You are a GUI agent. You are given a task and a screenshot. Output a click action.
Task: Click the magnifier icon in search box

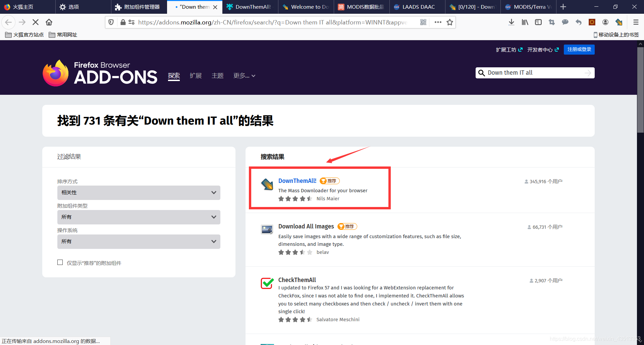(x=482, y=73)
